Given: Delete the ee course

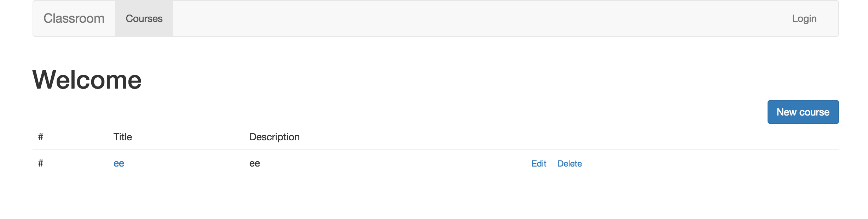Looking at the screenshot, I should coord(569,163).
